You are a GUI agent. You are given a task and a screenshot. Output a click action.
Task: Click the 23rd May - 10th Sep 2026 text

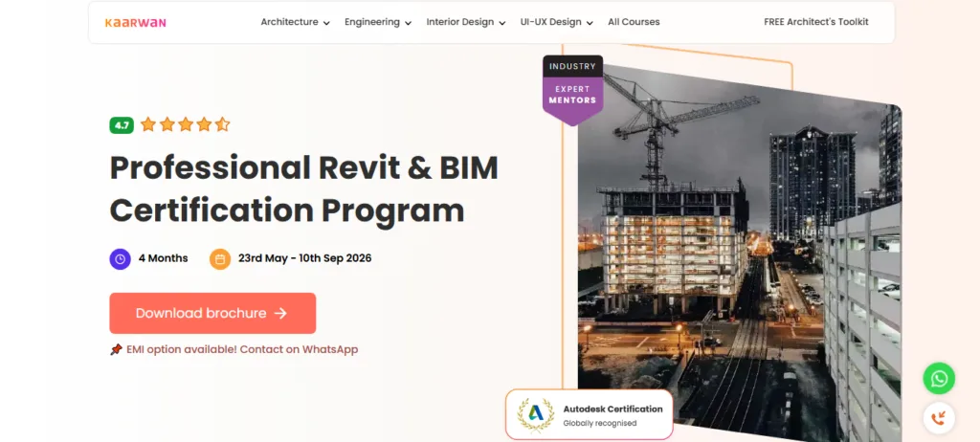pos(305,258)
